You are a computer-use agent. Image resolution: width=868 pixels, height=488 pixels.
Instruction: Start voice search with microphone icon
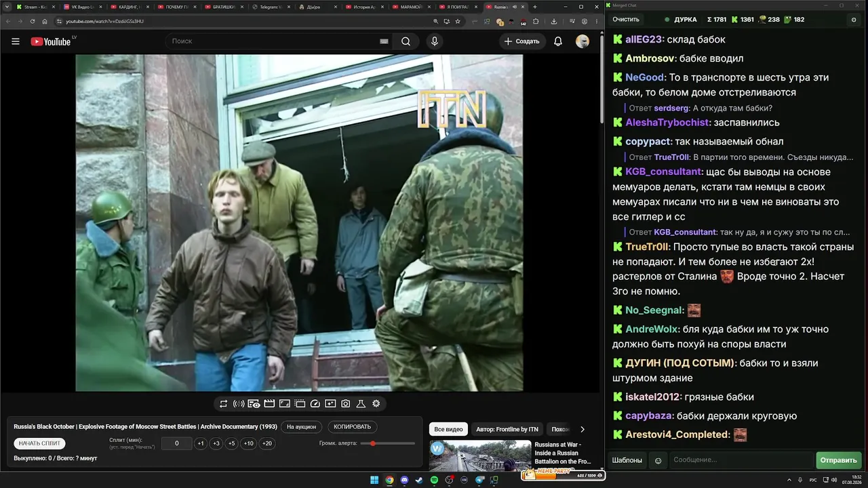pos(435,41)
